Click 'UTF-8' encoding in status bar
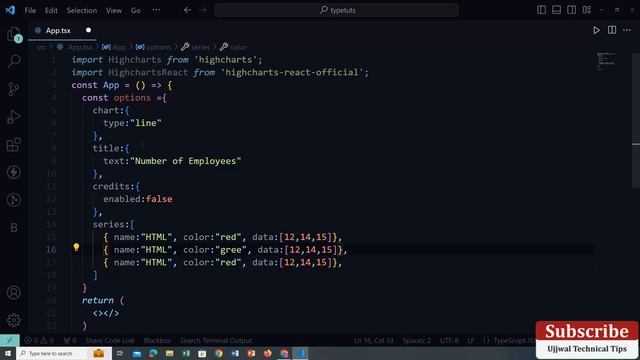Image resolution: width=640 pixels, height=360 pixels. [449, 340]
